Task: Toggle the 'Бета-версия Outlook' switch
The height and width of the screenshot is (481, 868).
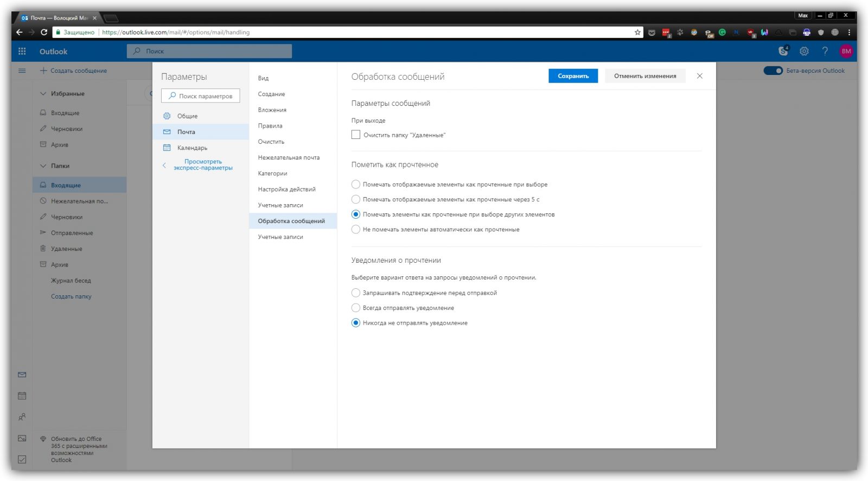Action: [773, 71]
